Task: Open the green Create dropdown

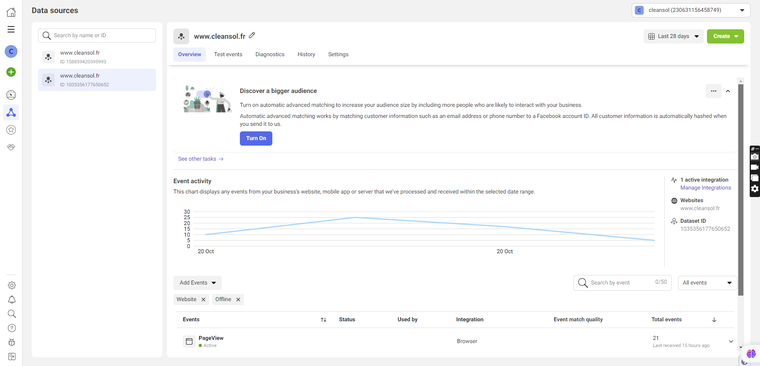Action: tap(725, 36)
